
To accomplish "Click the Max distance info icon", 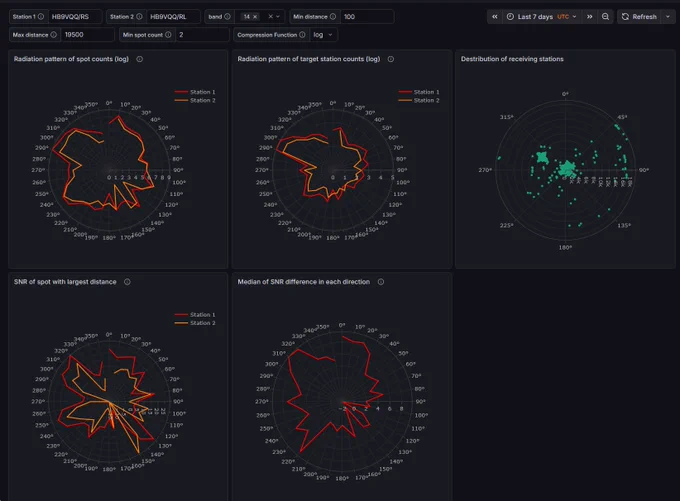I will (53, 35).
